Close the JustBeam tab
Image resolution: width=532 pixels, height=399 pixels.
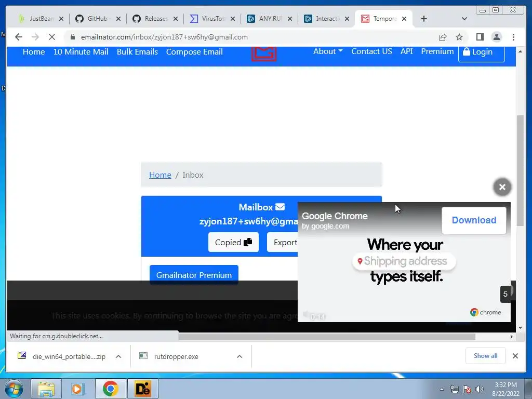click(x=61, y=19)
